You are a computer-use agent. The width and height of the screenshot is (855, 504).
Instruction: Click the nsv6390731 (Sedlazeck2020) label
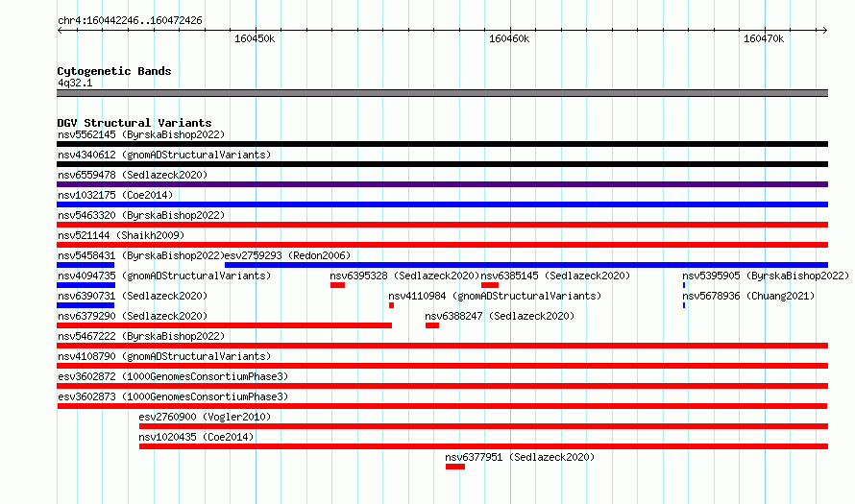133,296
